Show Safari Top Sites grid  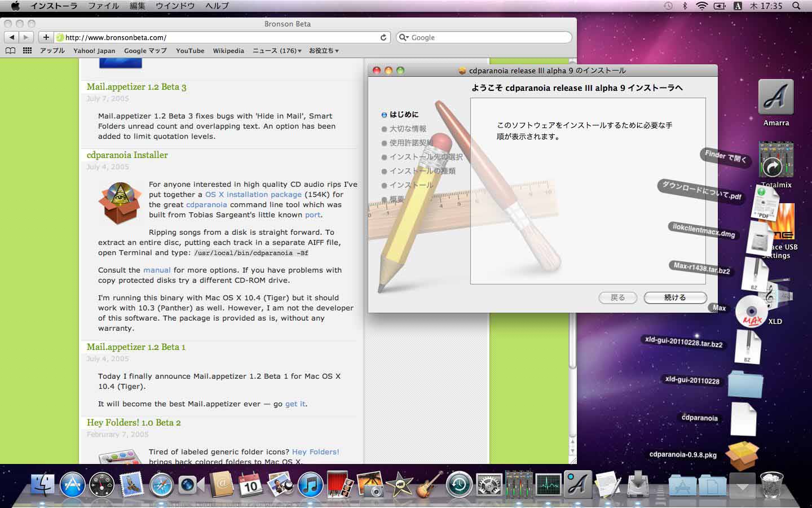click(27, 50)
